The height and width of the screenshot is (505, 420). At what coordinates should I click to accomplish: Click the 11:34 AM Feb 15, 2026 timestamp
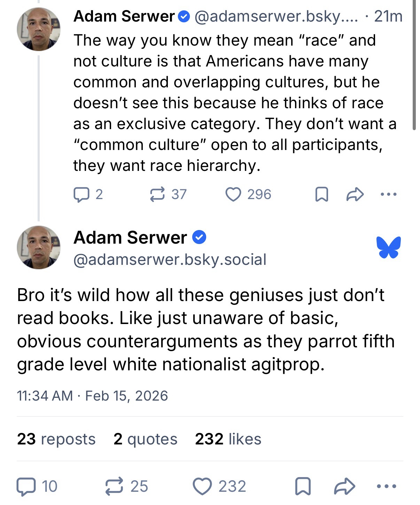click(x=92, y=396)
